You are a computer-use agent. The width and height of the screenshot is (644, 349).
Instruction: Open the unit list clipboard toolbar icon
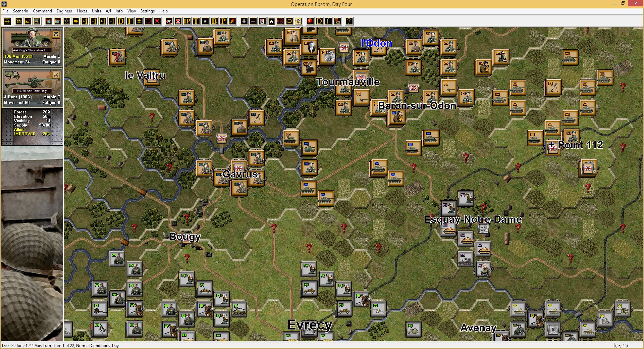pyautogui.click(x=19, y=21)
